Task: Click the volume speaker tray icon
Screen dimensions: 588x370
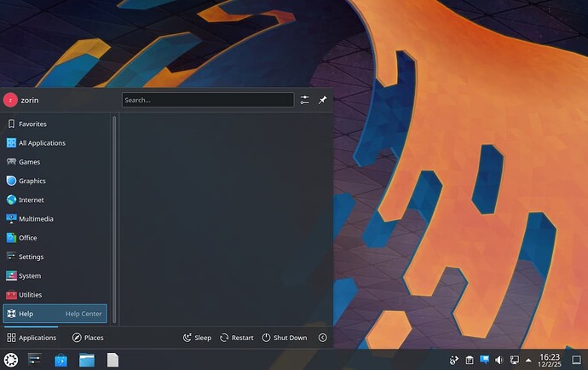Action: [499, 360]
